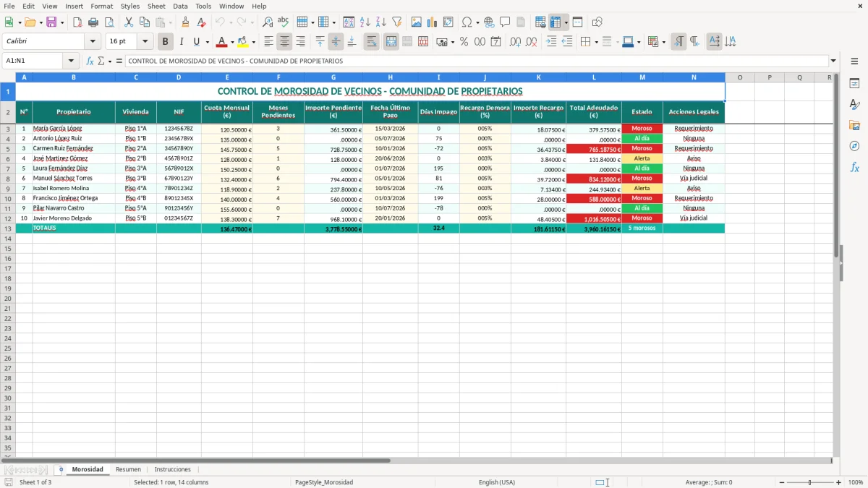Select column header M
This screenshot has height=488, width=868.
coord(642,77)
